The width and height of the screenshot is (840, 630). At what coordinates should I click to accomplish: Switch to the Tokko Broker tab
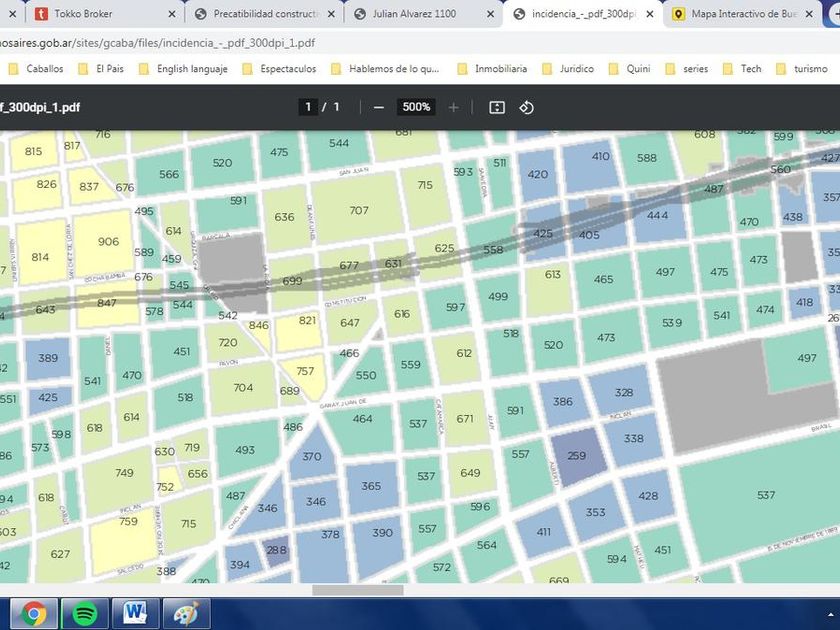83,14
